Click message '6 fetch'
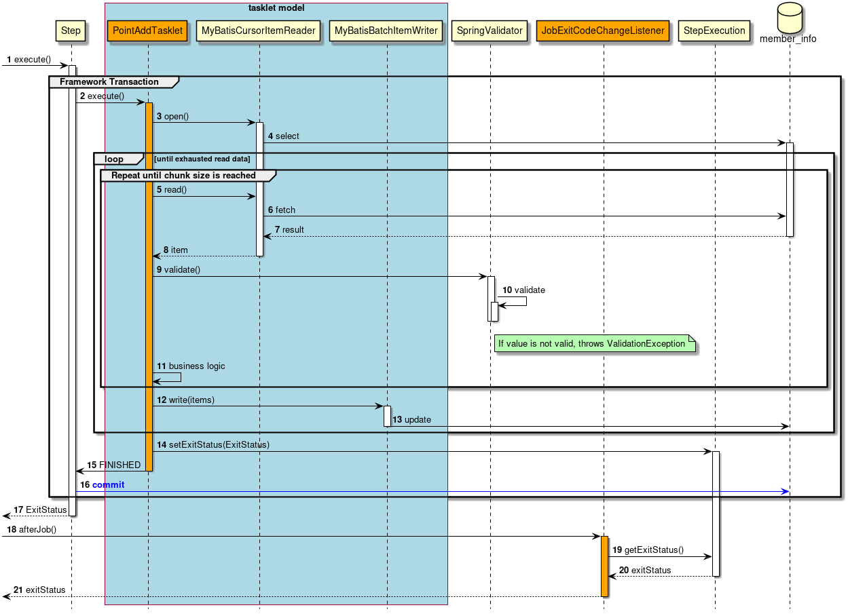Viewport: 848px width, 616px height. coord(281,210)
